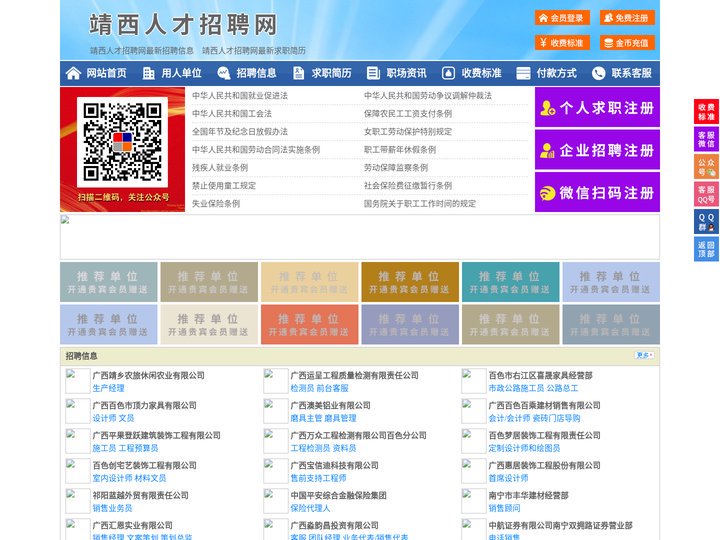The image size is (720, 540).
Task: Open 求职简历 navigation item
Action: pyautogui.click(x=332, y=73)
